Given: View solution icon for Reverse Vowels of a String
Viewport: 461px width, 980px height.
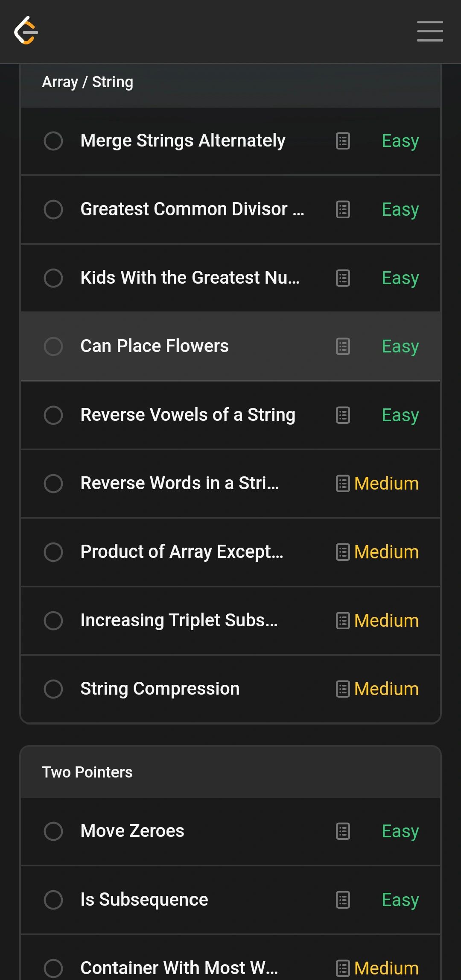Looking at the screenshot, I should point(343,415).
